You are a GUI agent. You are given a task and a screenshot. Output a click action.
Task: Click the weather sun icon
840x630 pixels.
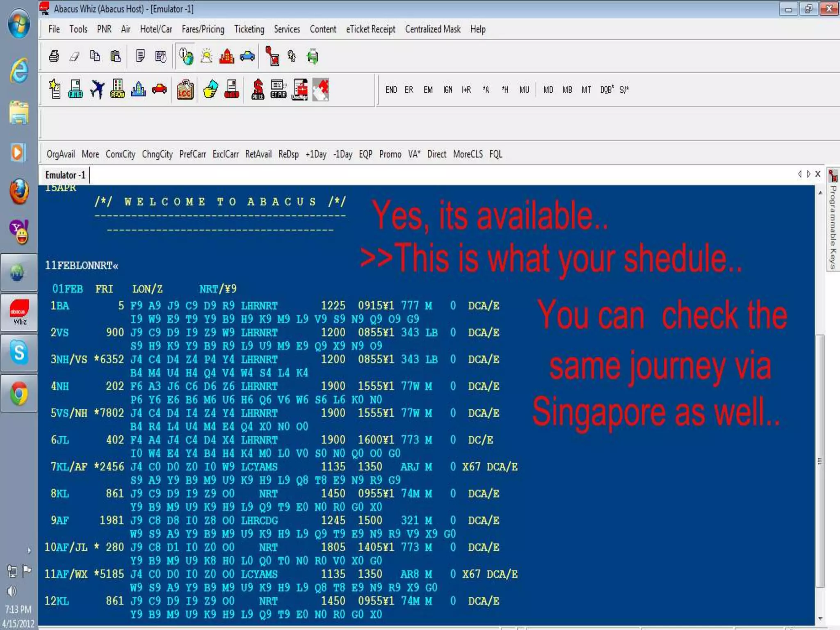206,56
